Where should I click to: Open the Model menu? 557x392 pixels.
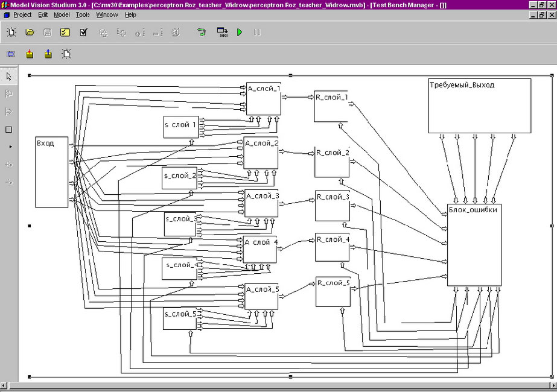tap(62, 14)
